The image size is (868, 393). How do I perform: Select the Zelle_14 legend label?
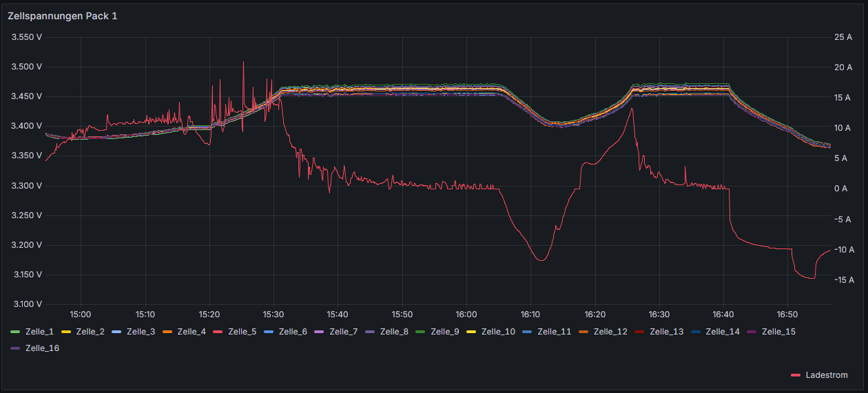(723, 332)
